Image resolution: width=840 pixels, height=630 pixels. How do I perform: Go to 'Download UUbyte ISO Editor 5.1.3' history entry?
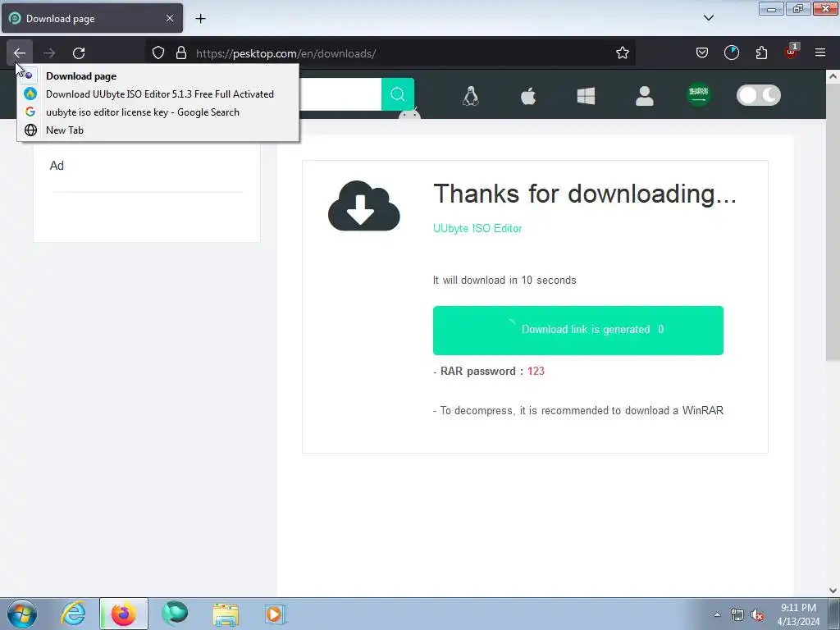[x=158, y=94]
